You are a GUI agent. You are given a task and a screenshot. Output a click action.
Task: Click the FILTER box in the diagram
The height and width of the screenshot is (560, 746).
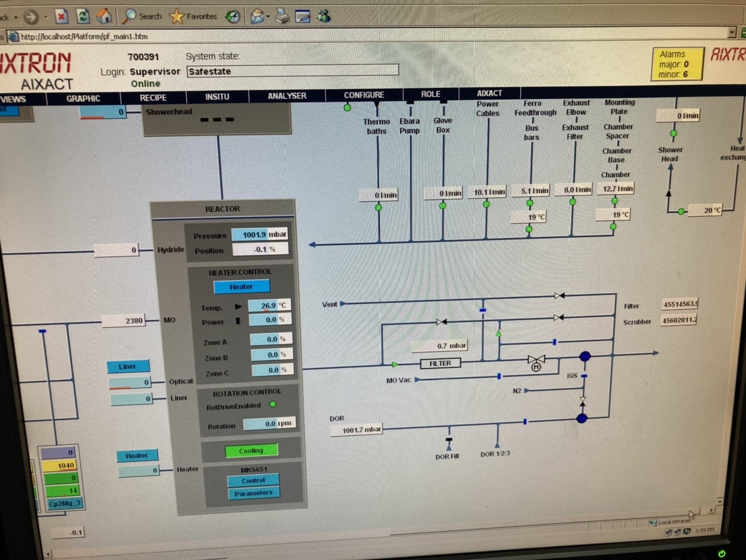[440, 363]
